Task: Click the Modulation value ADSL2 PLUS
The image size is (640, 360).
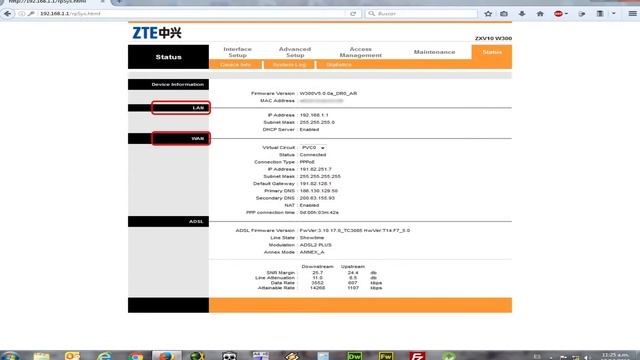Action: [x=316, y=245]
